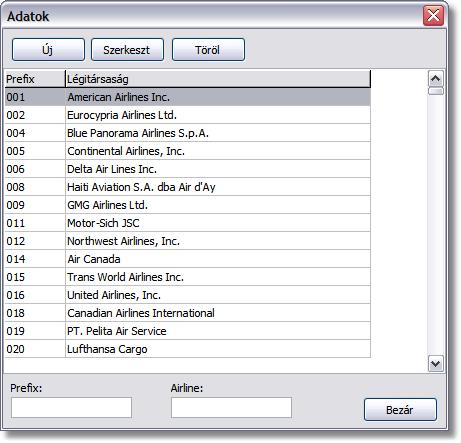
Task: Click prefix cell 006
Action: pyautogui.click(x=35, y=169)
